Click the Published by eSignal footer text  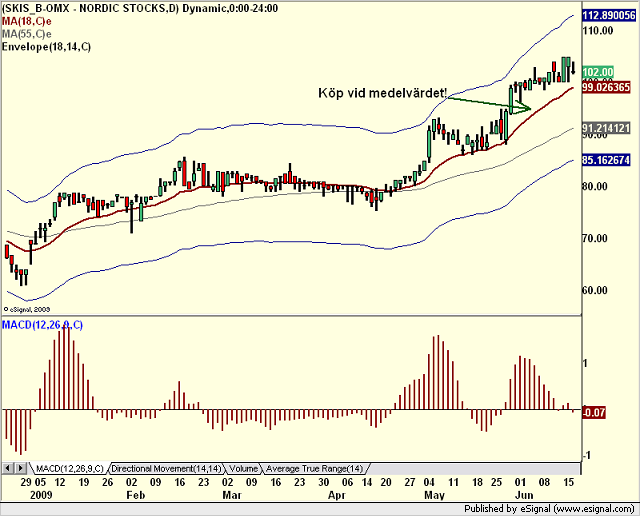[549, 509]
